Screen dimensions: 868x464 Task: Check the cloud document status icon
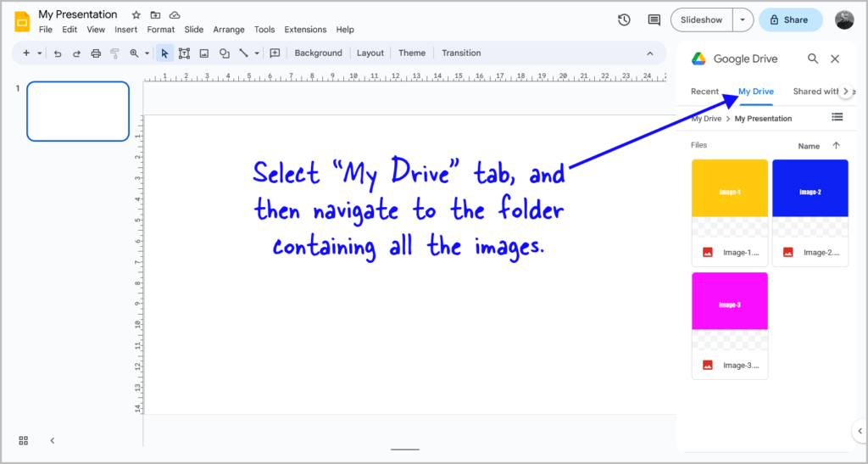click(175, 15)
